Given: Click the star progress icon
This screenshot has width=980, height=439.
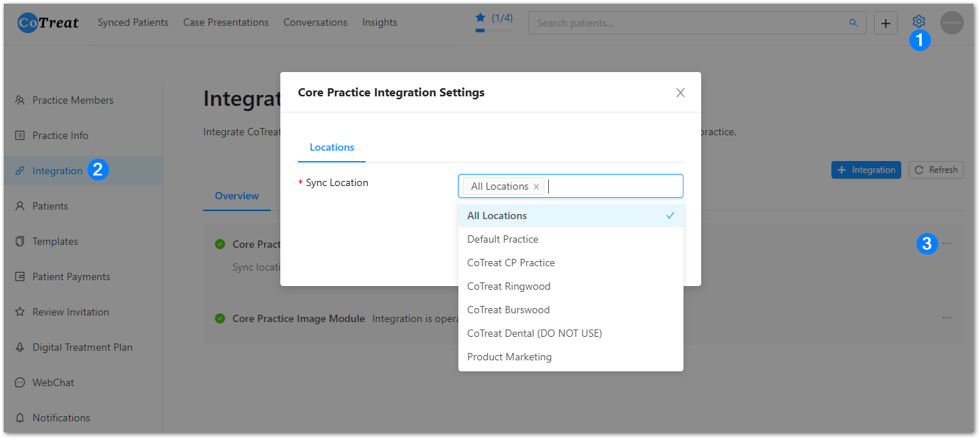Looking at the screenshot, I should click(x=480, y=18).
